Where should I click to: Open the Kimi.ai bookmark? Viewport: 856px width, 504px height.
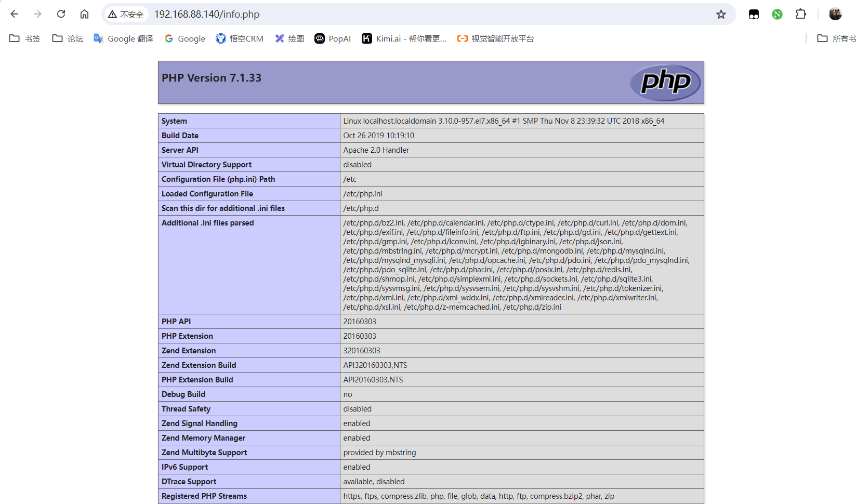tap(404, 38)
